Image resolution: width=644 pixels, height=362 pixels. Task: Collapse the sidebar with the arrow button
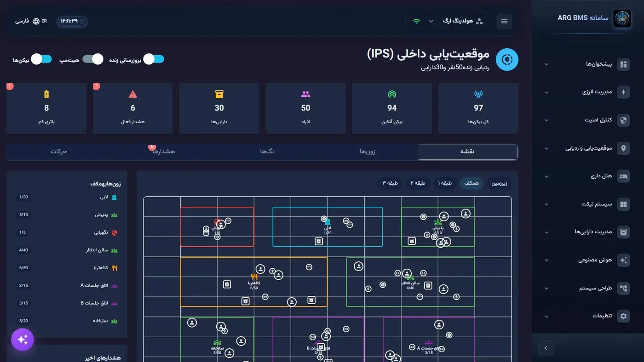[546, 348]
